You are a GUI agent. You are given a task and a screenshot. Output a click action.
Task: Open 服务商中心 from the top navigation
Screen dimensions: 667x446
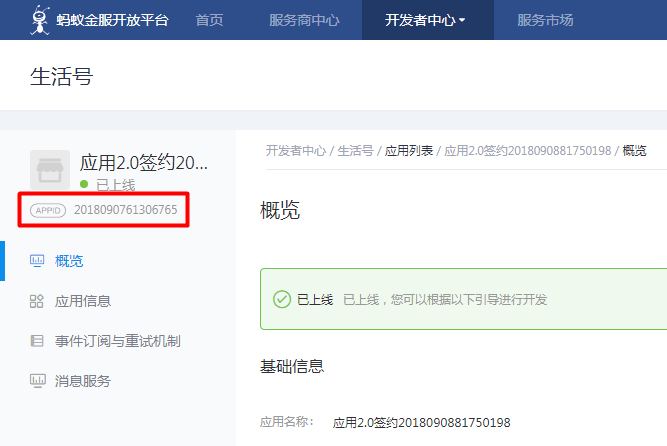click(304, 20)
